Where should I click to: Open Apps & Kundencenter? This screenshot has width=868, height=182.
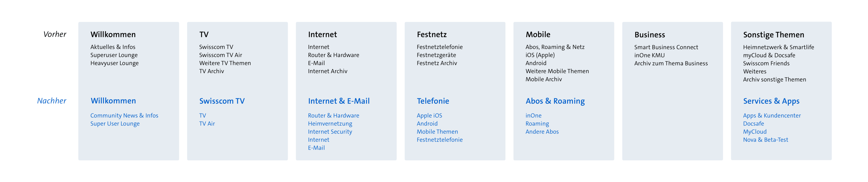click(x=772, y=115)
